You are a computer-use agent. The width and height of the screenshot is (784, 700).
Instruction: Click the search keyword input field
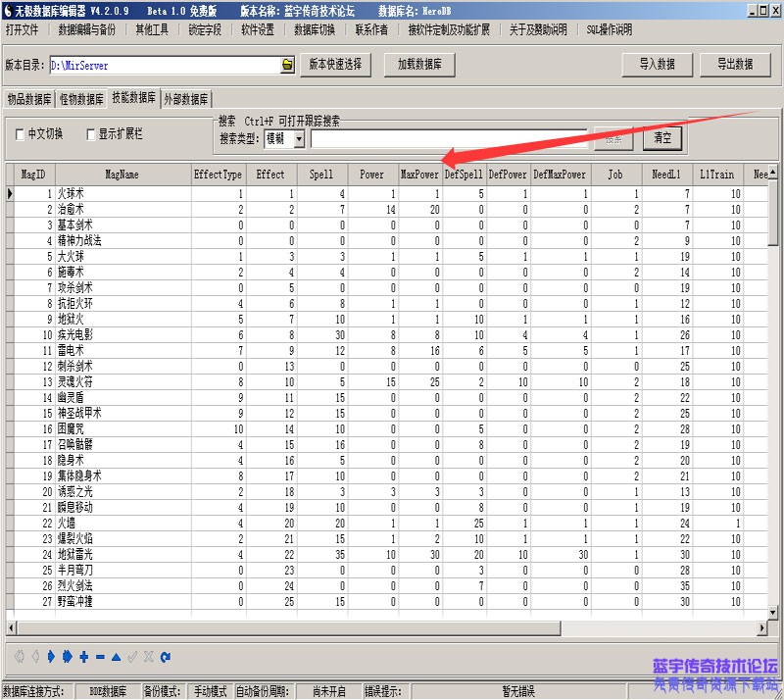(449, 139)
